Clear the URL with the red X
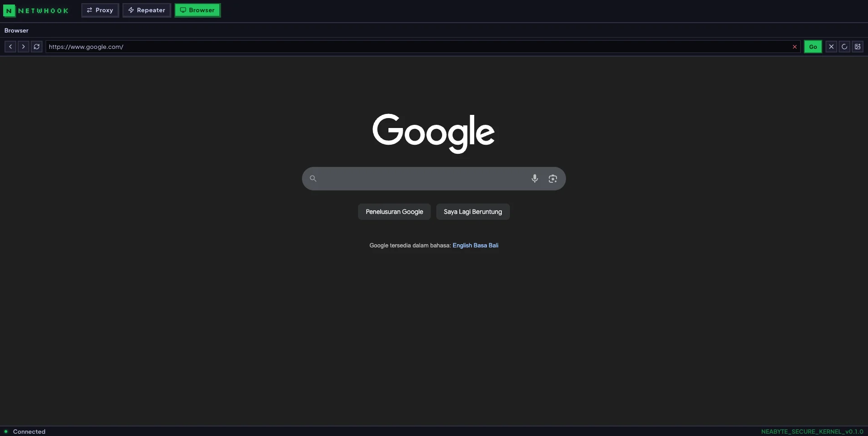Viewport: 868px width, 436px height. (x=795, y=47)
